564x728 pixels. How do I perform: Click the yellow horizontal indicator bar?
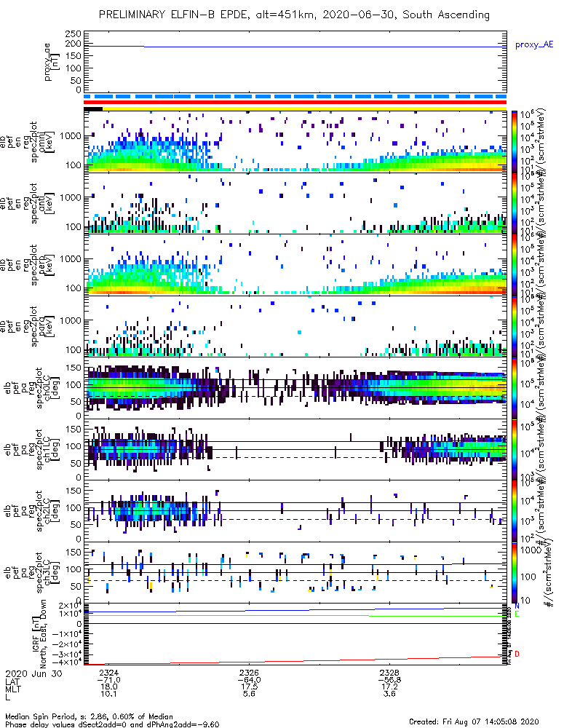tap(304, 108)
